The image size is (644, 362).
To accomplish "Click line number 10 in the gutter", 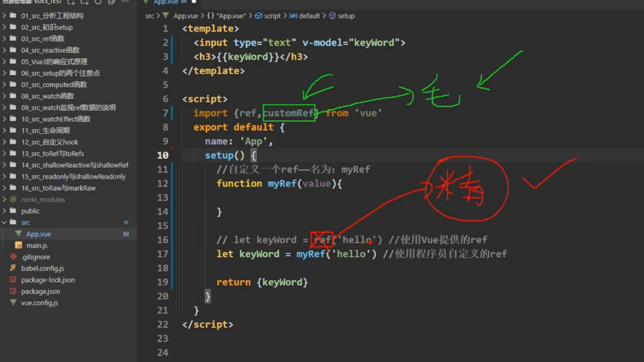I will (x=162, y=155).
